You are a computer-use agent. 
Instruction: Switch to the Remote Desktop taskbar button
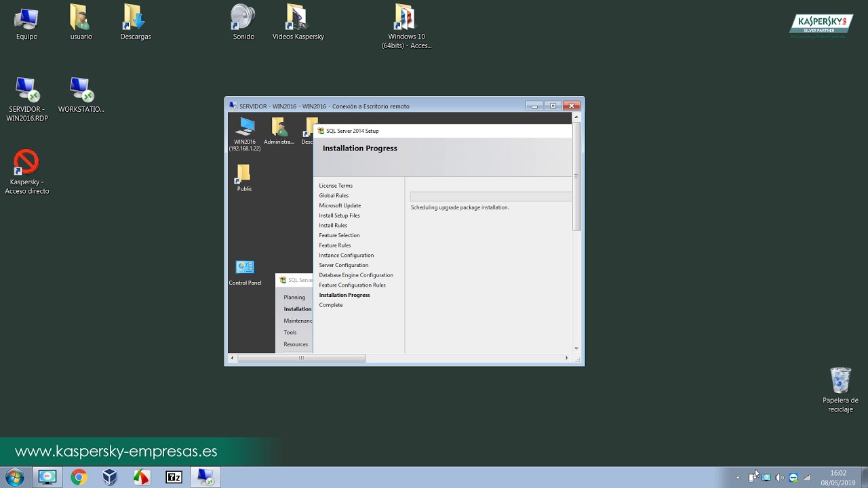205,477
